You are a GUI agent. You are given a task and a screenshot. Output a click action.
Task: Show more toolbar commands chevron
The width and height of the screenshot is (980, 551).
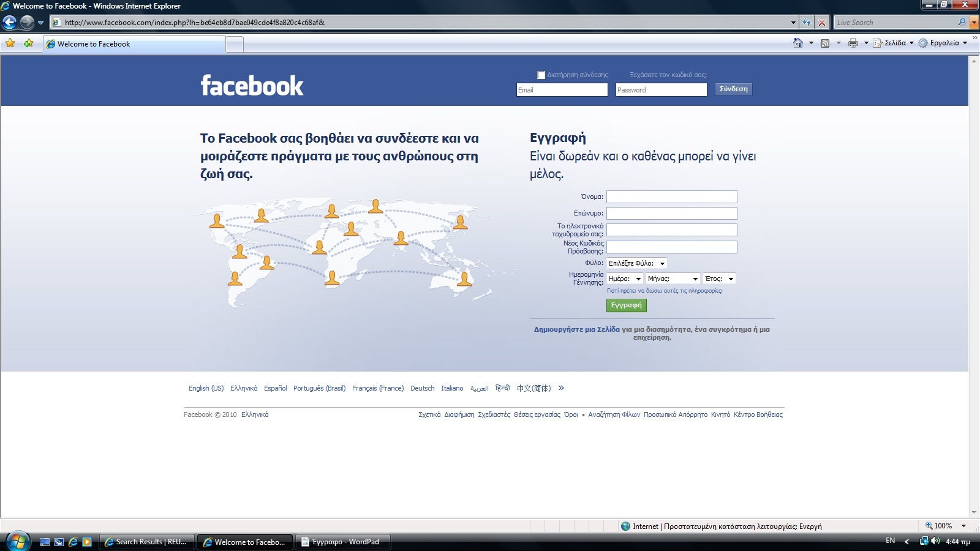(975, 38)
